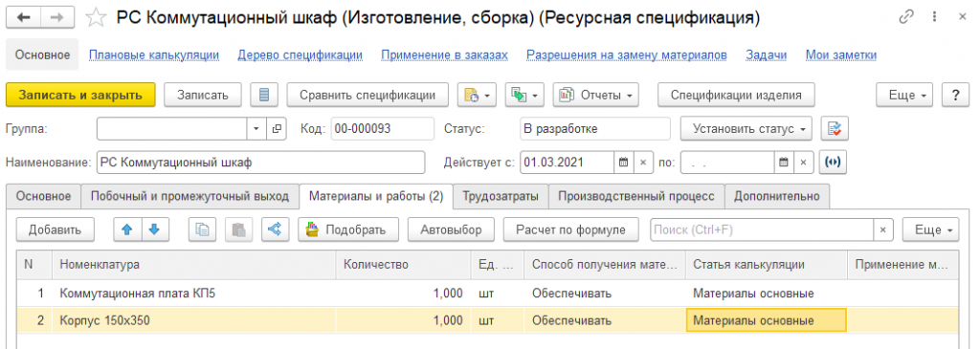This screenshot has height=349, width=980.
Task: Open calendar for Действует с date
Action: 622,163
